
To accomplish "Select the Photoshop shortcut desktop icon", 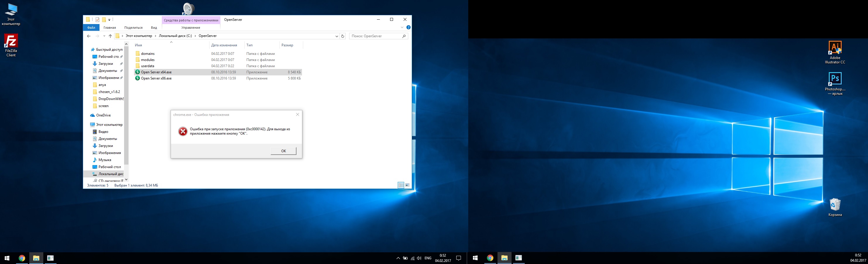I will [835, 79].
